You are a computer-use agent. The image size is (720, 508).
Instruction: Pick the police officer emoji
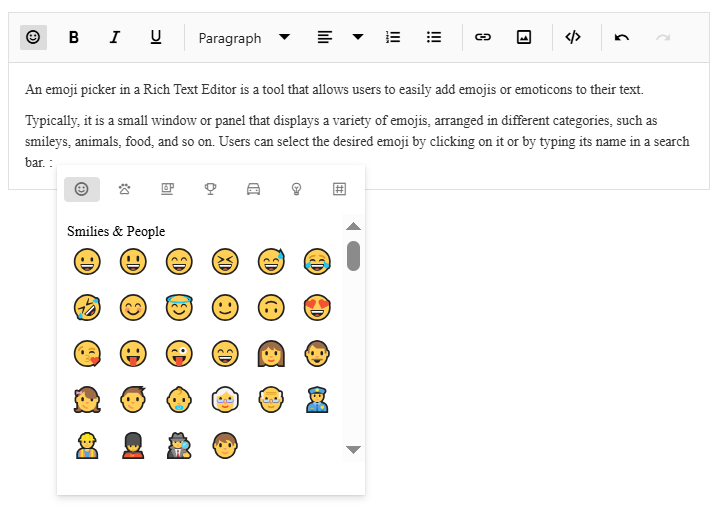[317, 400]
